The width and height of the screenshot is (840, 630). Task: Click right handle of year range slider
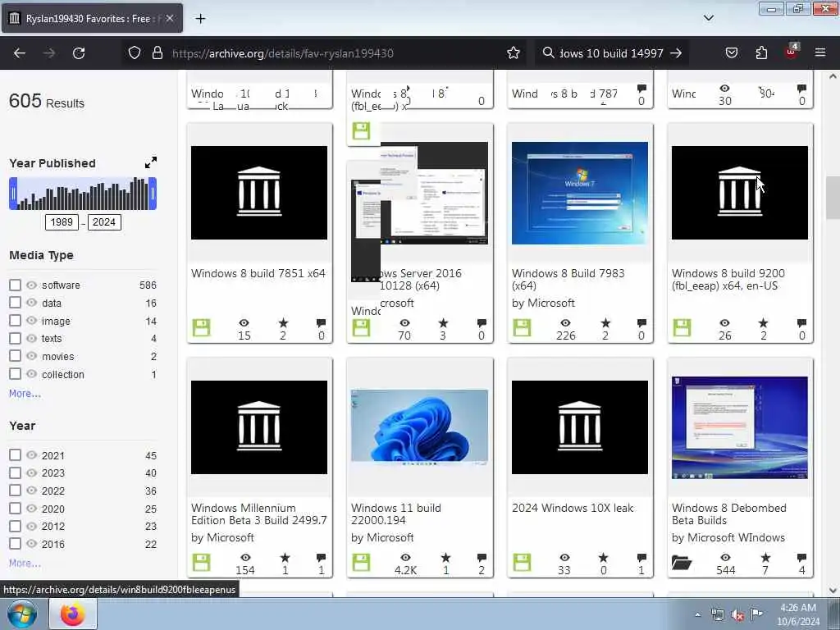tap(153, 194)
